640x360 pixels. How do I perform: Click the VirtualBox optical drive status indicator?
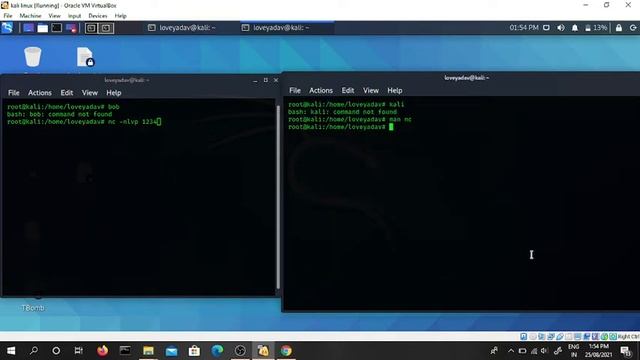click(x=533, y=336)
